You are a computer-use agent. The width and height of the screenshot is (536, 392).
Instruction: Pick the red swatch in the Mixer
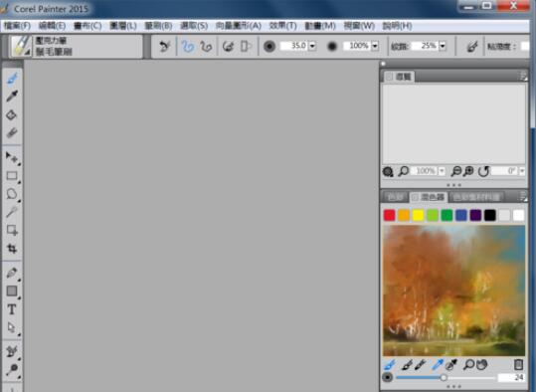[x=390, y=216]
